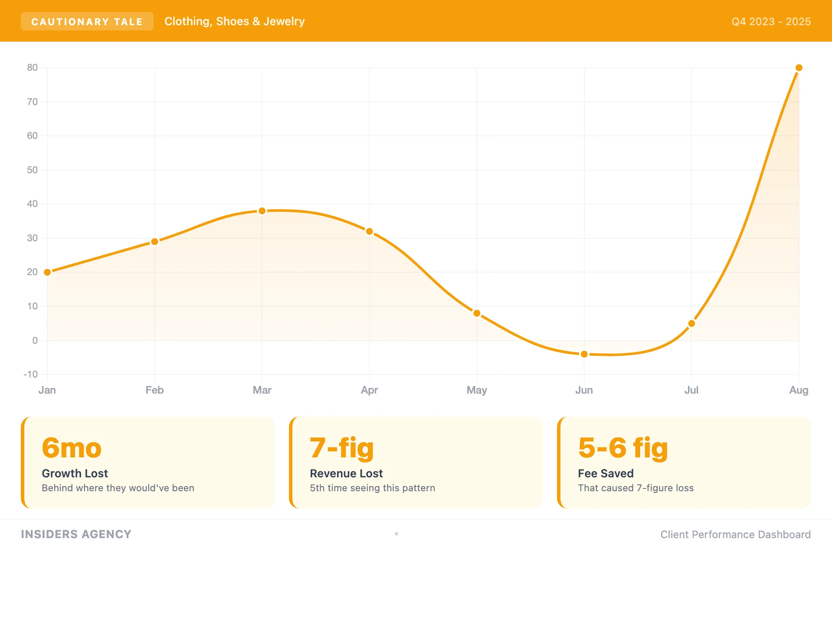
Task: Click the INSIDERS AGENCY footer label
Action: coord(76,534)
